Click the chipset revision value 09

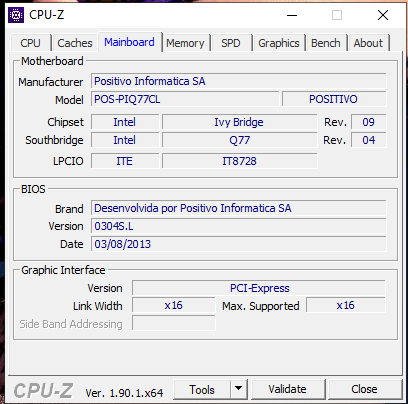tap(369, 122)
